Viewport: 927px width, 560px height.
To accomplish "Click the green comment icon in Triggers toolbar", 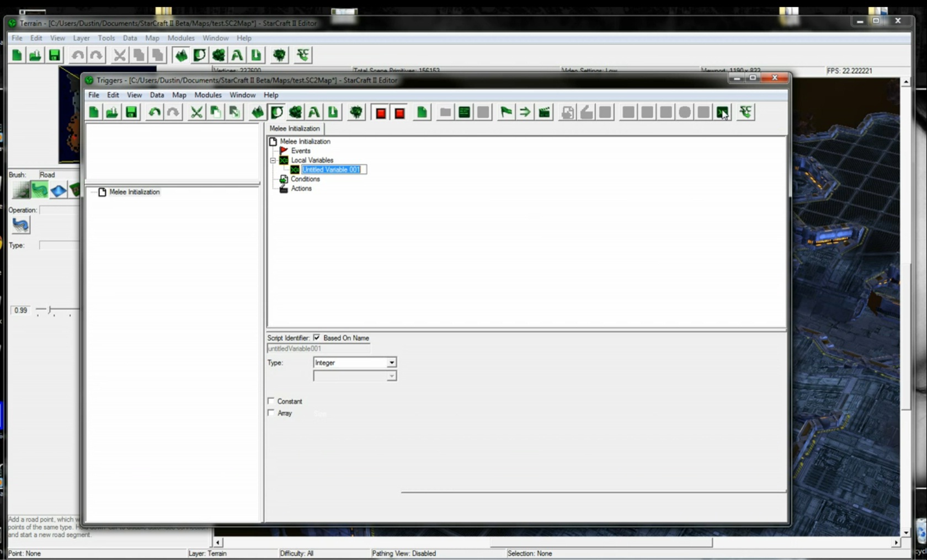I will (x=464, y=113).
